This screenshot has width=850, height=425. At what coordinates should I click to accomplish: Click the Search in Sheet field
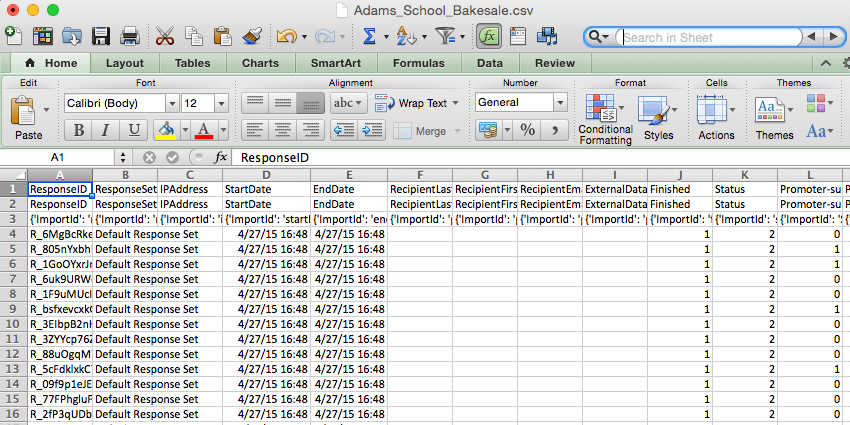(711, 37)
